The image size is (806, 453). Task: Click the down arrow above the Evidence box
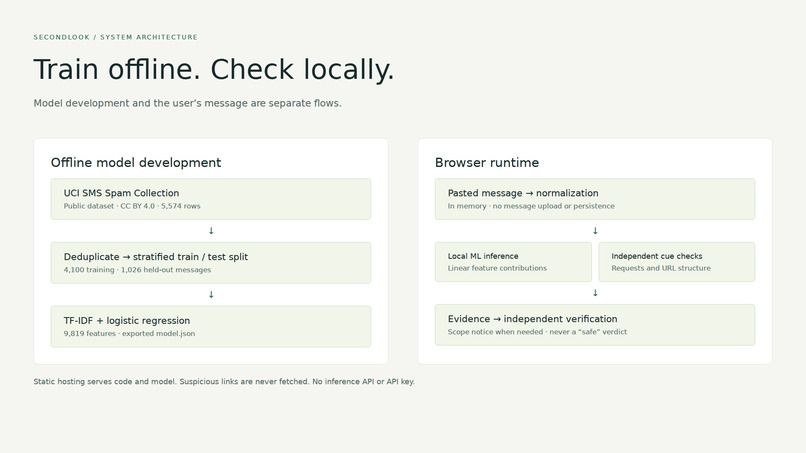coord(595,293)
